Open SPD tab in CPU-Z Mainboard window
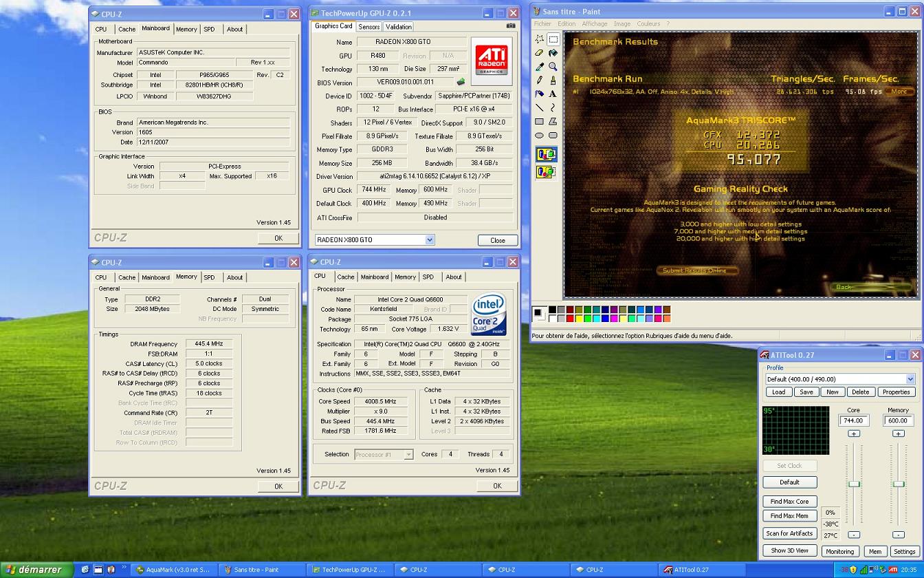 209,29
